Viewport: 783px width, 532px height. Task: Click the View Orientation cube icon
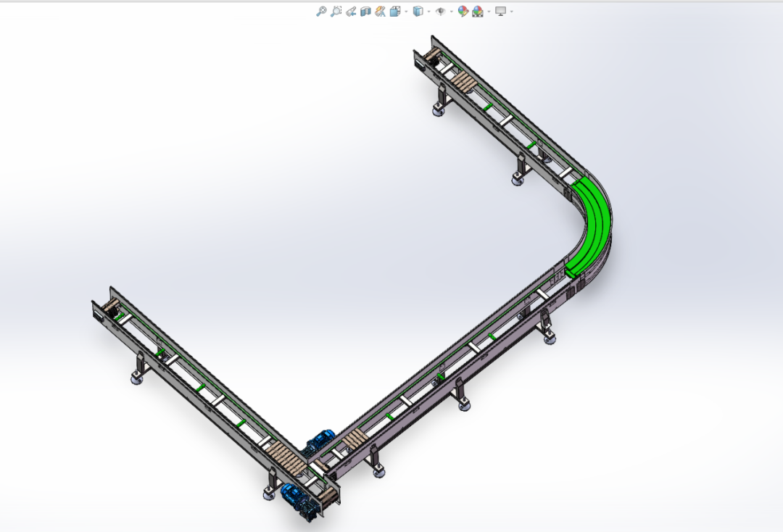(x=395, y=11)
